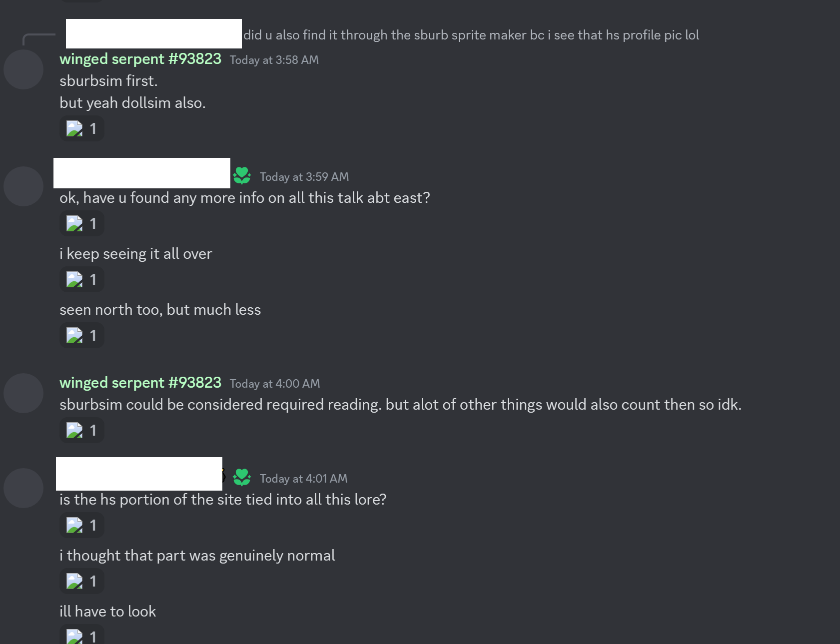Click the "Today at 3:58 AM" timestamp

274,60
